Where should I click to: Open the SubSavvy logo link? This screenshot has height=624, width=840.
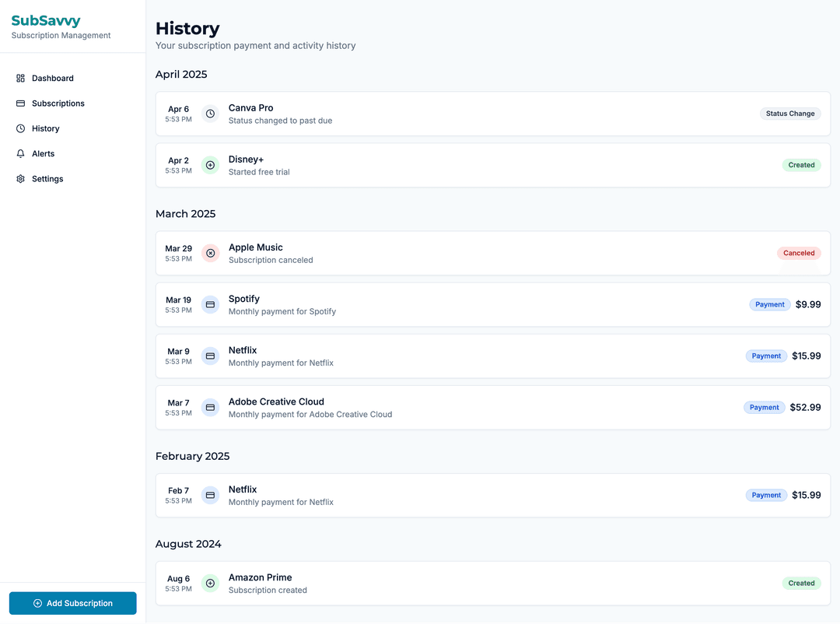pyautogui.click(x=46, y=20)
